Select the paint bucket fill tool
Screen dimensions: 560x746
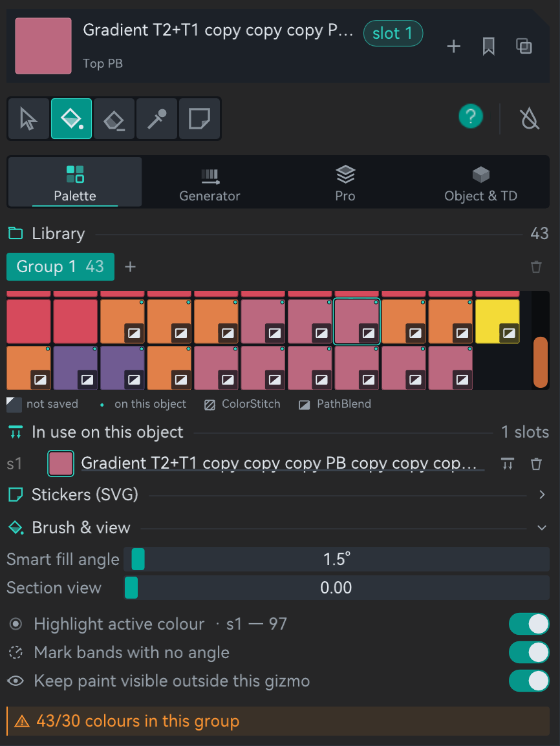coord(71,119)
